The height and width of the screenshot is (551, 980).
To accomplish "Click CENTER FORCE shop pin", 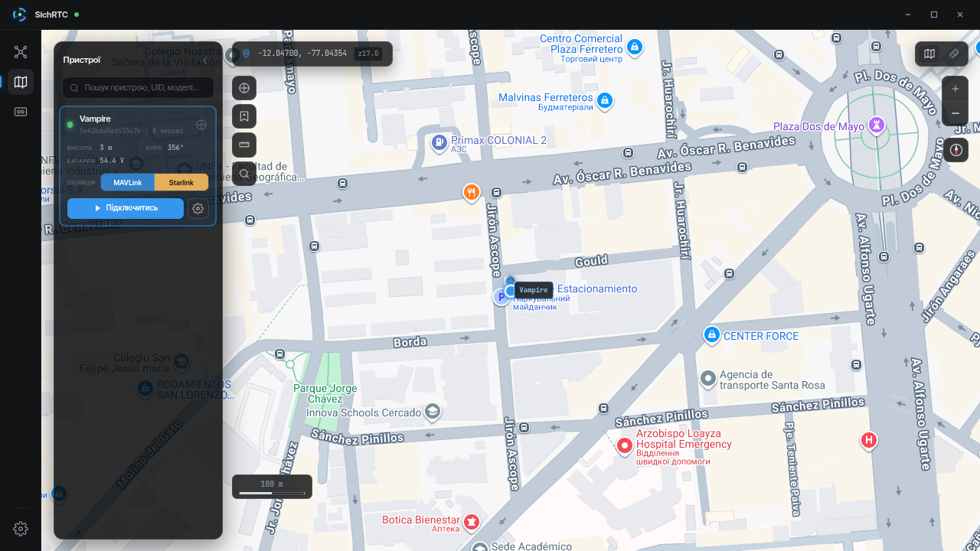I will pos(712,335).
